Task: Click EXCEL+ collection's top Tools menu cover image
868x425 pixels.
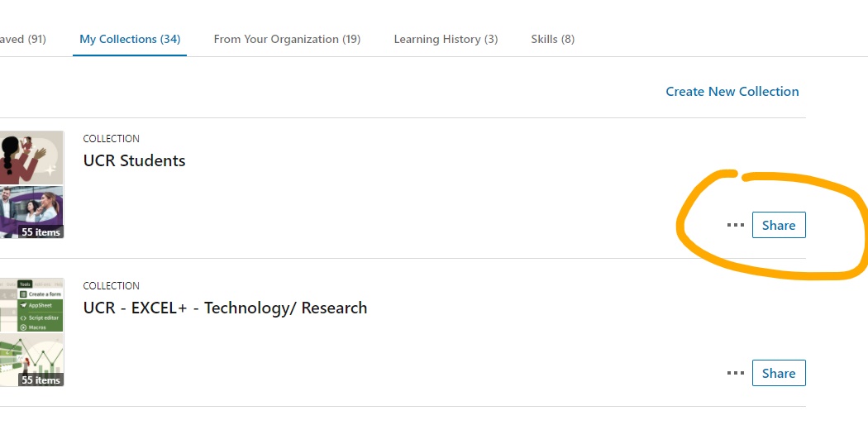Action: point(31,305)
